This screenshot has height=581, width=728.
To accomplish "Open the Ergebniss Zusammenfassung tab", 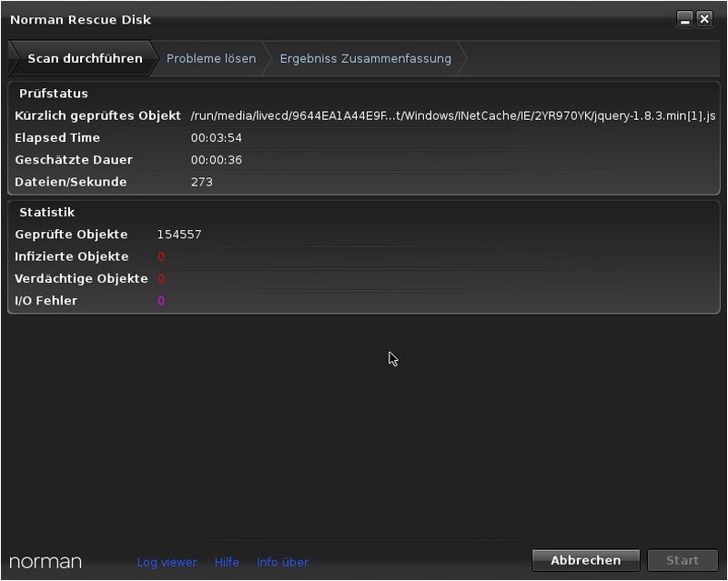I will (x=366, y=58).
